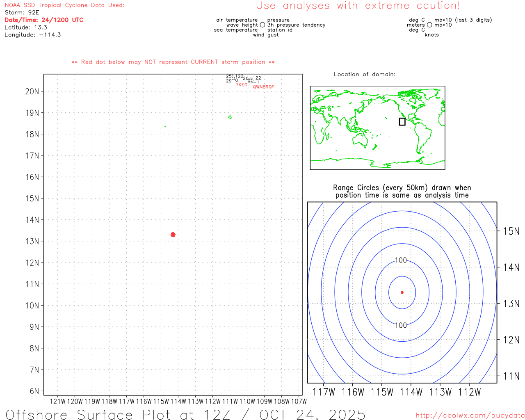Click the red QWNB9QF station ID label
Screen dimensions: 525x420
coord(263,87)
